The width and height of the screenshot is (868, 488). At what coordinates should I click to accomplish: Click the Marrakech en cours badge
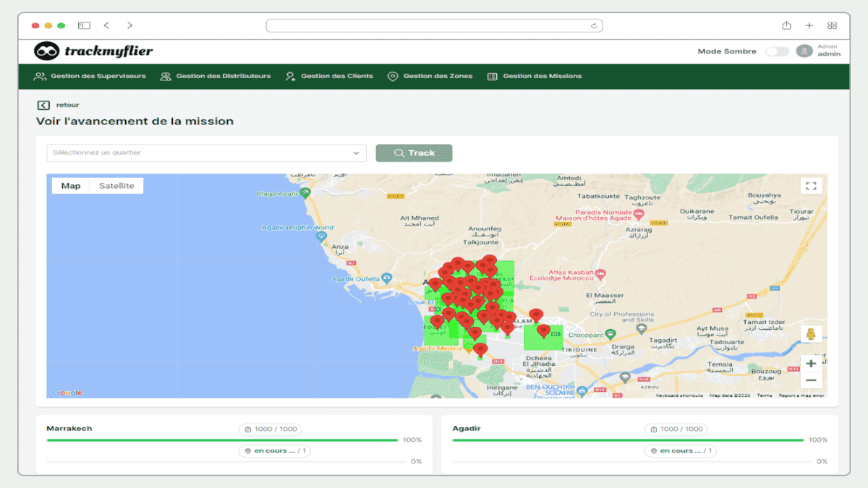click(275, 451)
